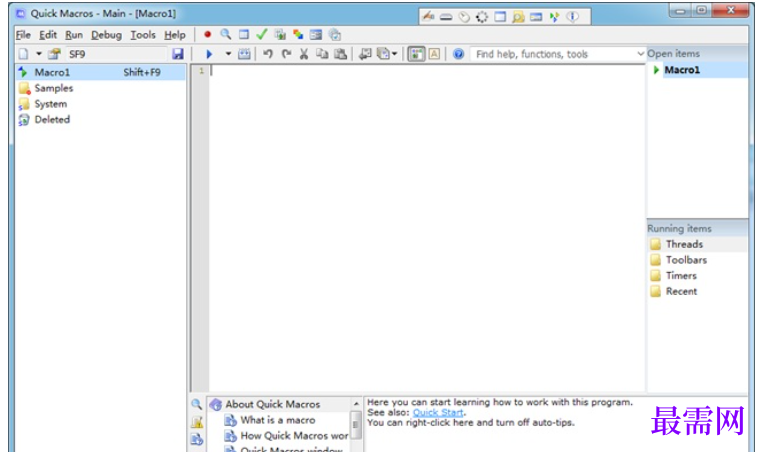Click the search magnifier icon beside About Quick Macros
763x452 pixels.
(197, 404)
